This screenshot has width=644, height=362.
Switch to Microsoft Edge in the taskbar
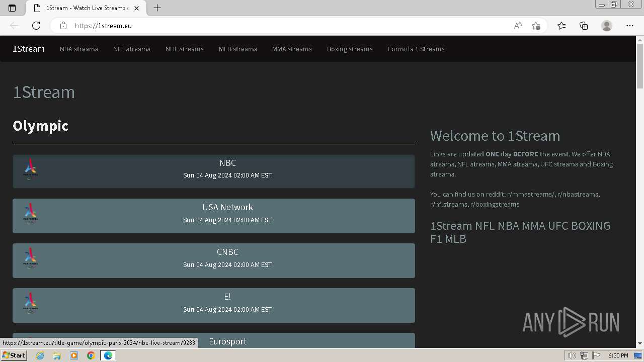tap(108, 355)
